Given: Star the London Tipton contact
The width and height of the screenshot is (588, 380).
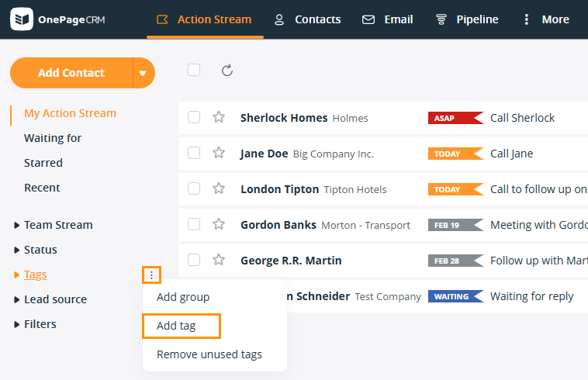Looking at the screenshot, I should pyautogui.click(x=219, y=188).
